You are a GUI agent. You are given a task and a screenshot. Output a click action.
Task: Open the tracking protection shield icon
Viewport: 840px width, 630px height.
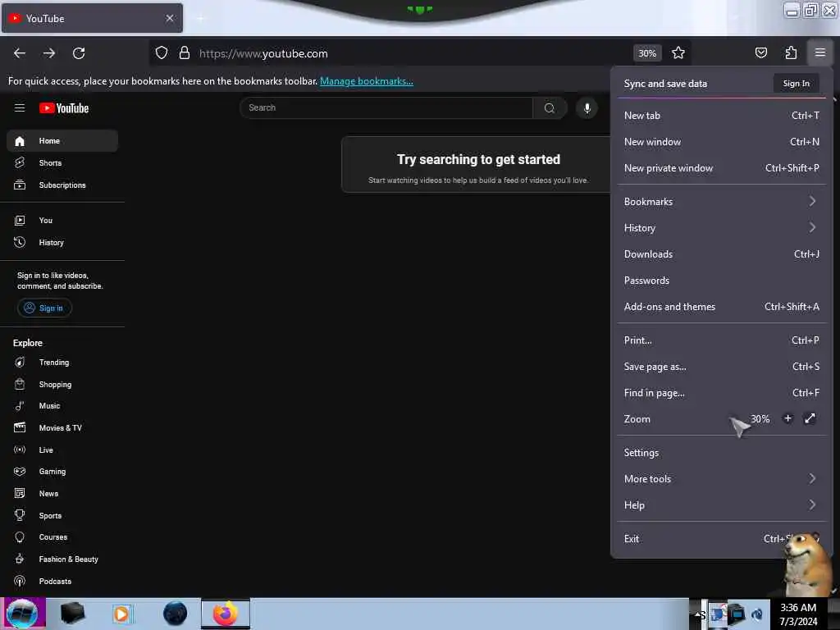coord(162,53)
